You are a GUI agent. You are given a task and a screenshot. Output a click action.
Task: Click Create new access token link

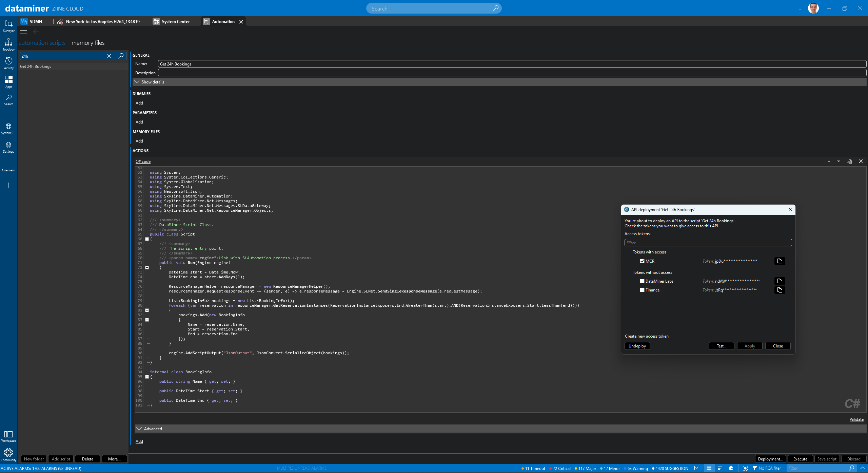tap(647, 336)
